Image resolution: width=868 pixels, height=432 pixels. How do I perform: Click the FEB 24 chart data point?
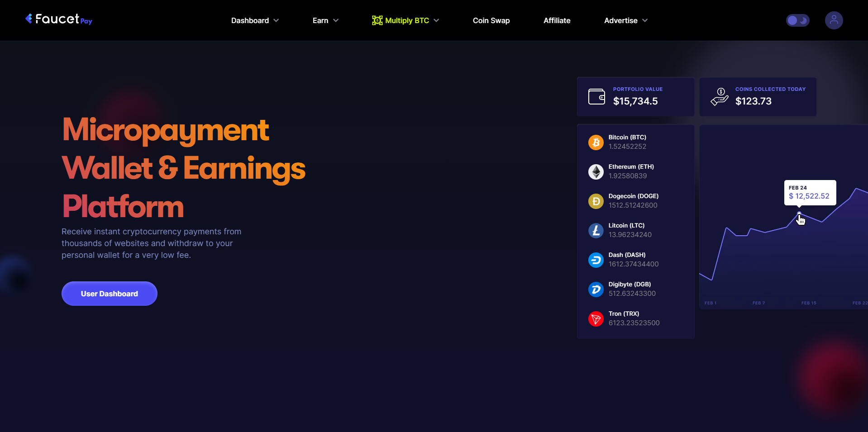pos(799,213)
